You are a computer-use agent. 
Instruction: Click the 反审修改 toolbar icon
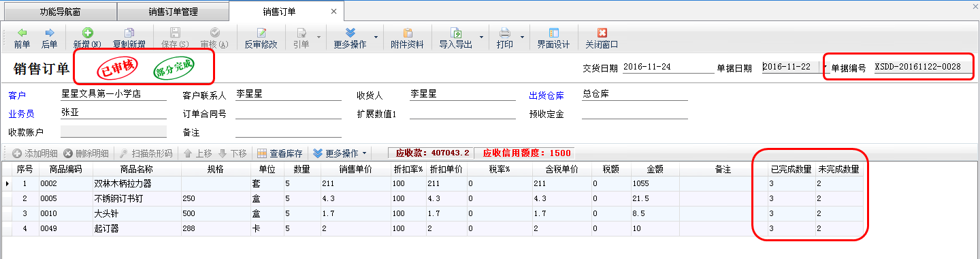tap(261, 32)
